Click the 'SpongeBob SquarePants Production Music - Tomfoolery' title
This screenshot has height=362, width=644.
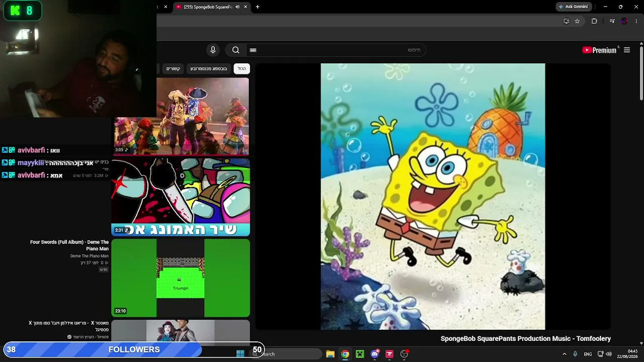pos(526,339)
